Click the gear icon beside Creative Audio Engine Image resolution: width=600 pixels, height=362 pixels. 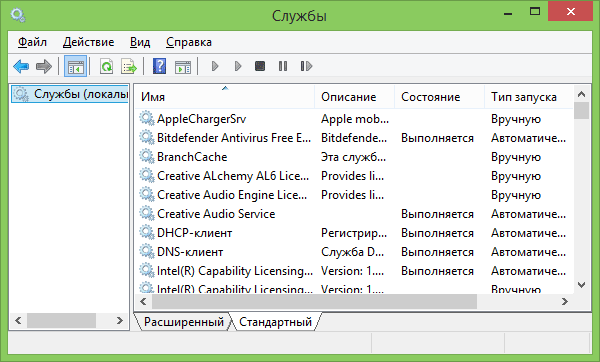tap(147, 194)
